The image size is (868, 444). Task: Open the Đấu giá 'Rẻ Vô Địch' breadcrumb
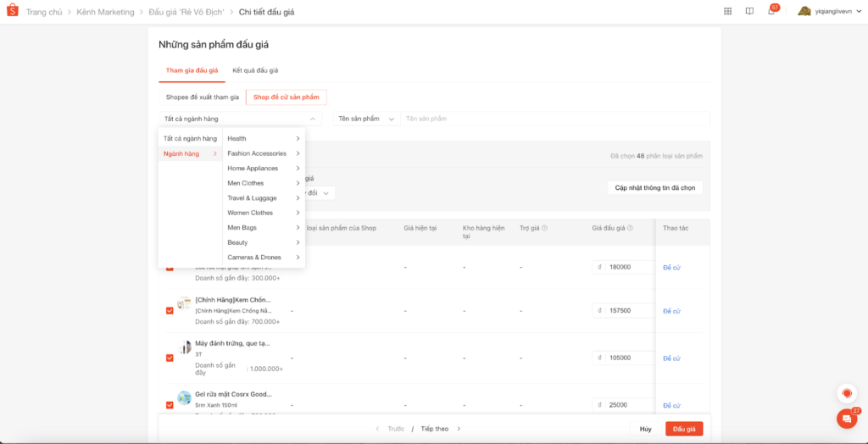pos(186,12)
